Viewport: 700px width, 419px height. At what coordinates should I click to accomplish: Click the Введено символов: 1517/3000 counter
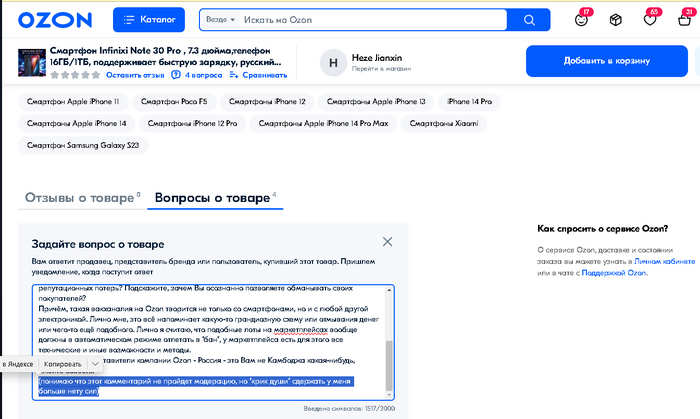(349, 408)
